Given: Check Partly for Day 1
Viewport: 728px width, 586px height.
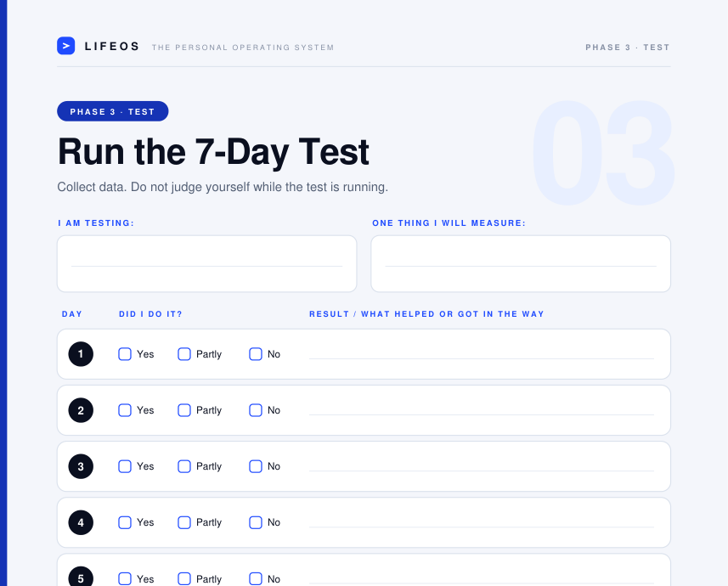Looking at the screenshot, I should 184,354.
